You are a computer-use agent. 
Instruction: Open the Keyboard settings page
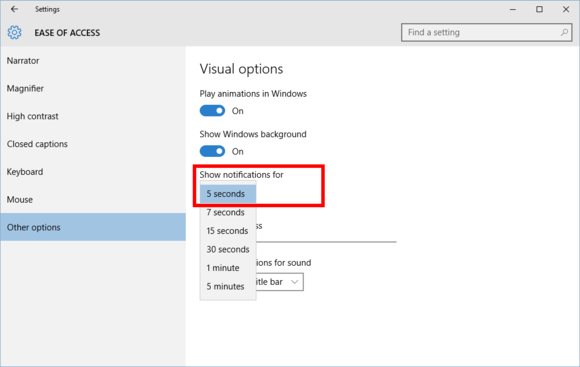coord(93,172)
